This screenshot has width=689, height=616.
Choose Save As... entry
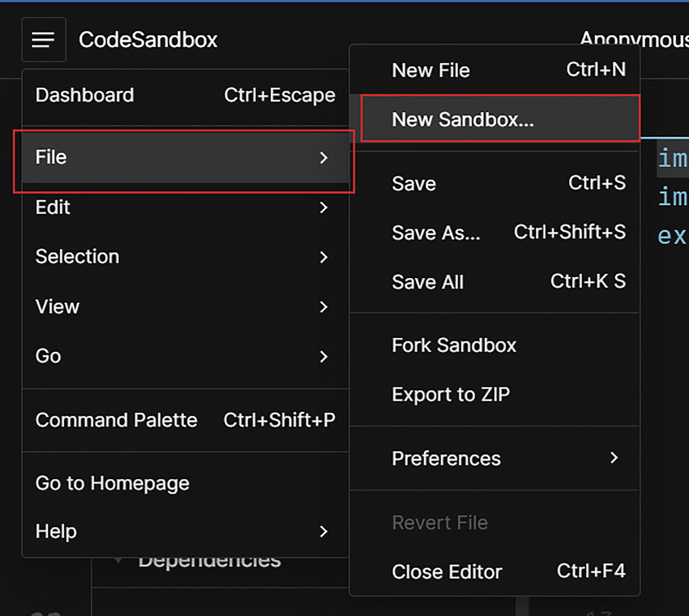pos(436,233)
